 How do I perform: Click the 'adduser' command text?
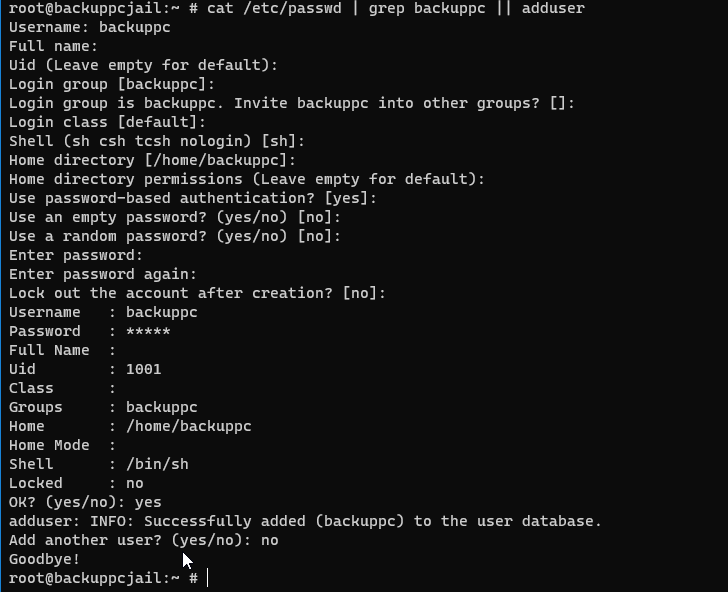click(x=553, y=8)
